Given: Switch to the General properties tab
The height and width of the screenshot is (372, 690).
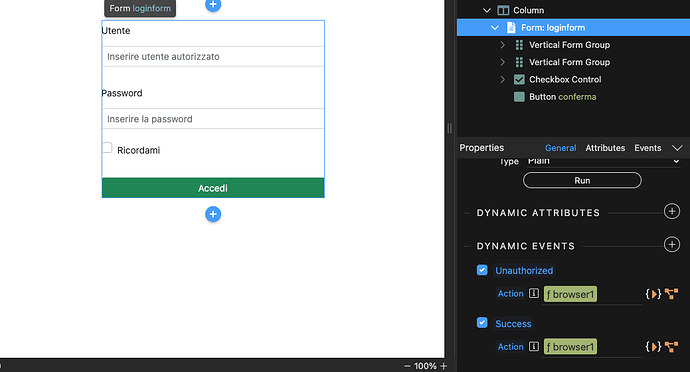Looking at the screenshot, I should [x=560, y=148].
